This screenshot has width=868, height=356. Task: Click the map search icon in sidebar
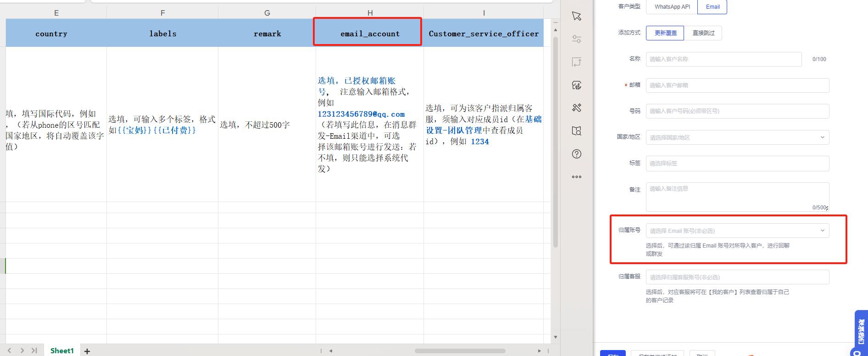click(577, 131)
